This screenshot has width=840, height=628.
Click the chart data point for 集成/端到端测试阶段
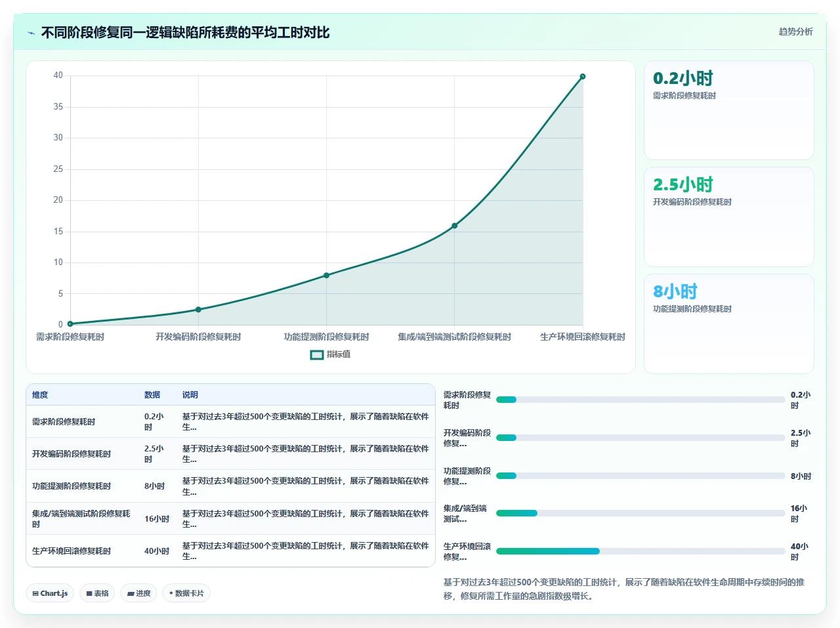[454, 226]
